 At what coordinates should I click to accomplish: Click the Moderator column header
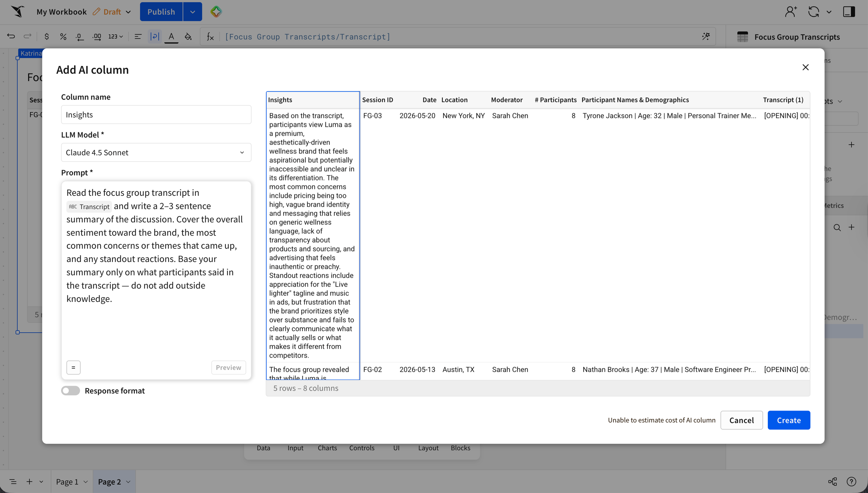(x=507, y=100)
